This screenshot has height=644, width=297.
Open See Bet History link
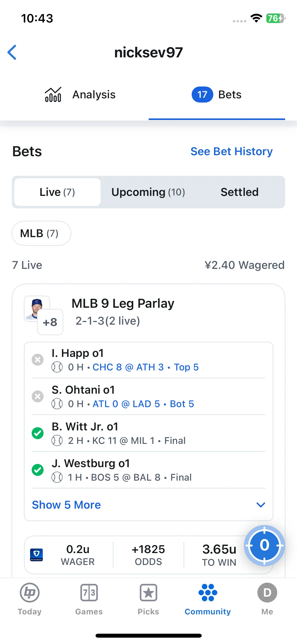click(x=232, y=151)
